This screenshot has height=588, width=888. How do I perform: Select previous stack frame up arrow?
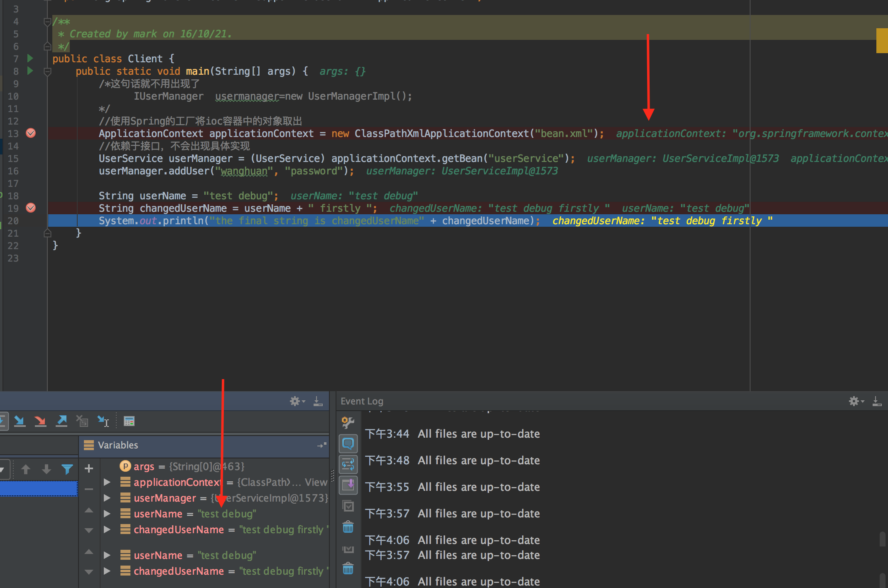coord(26,469)
